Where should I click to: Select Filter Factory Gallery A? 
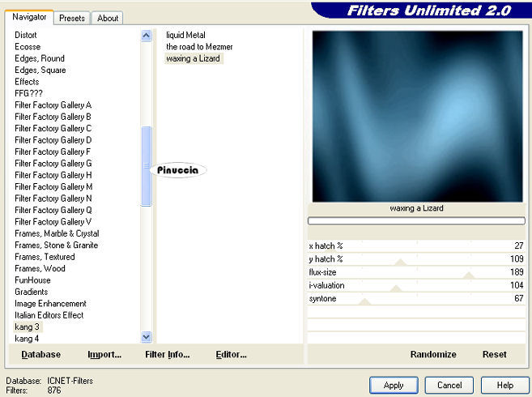pyautogui.click(x=53, y=105)
